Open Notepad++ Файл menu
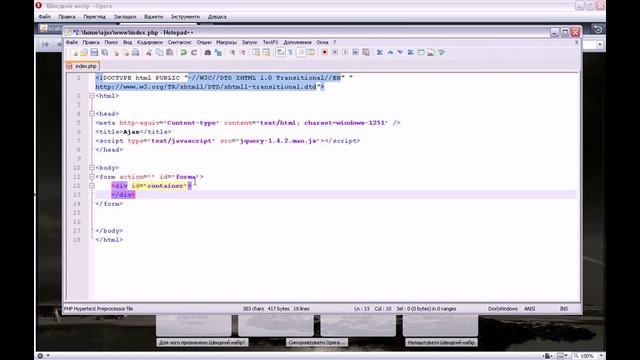This screenshot has height=360, width=640. click(x=72, y=42)
